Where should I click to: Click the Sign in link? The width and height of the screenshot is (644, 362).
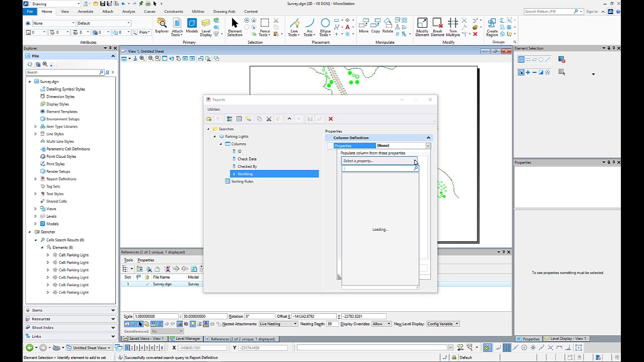(591, 12)
